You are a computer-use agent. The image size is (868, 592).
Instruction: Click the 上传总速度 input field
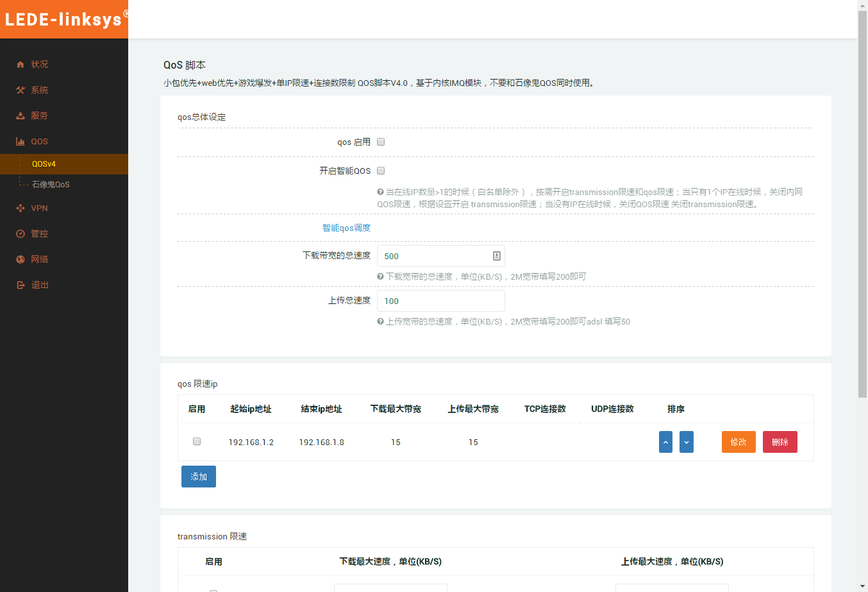[x=441, y=301]
